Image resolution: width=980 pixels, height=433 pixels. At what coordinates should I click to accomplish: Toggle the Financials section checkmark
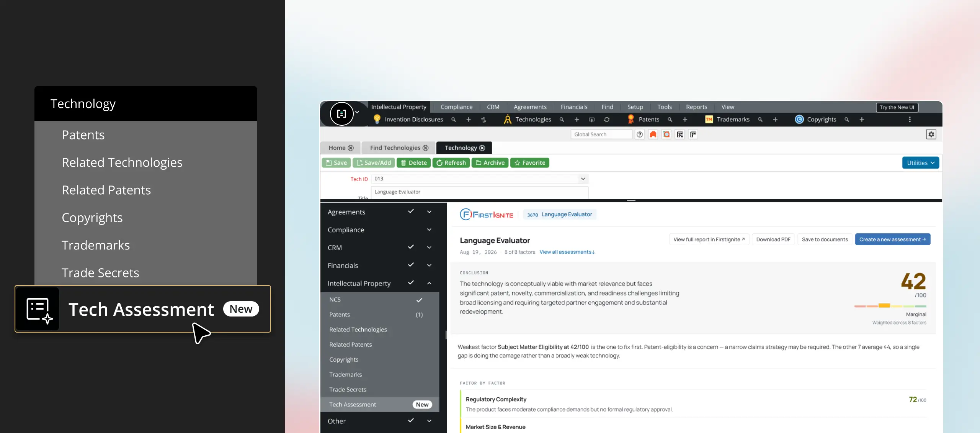(411, 265)
